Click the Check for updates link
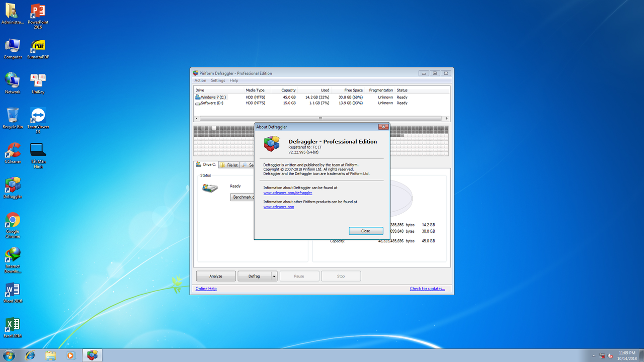This screenshot has height=362, width=644. point(427,289)
